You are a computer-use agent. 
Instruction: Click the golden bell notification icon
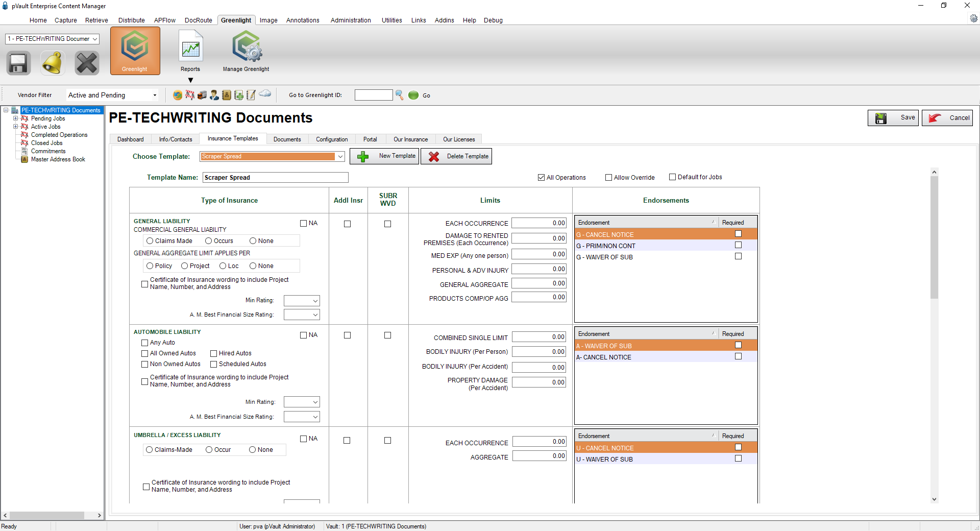pyautogui.click(x=53, y=63)
